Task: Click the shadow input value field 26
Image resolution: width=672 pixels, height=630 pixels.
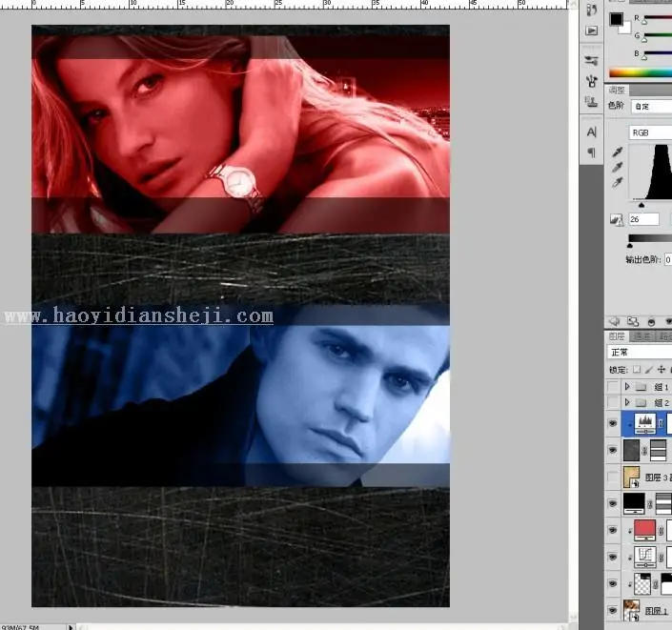Action: tap(643, 219)
